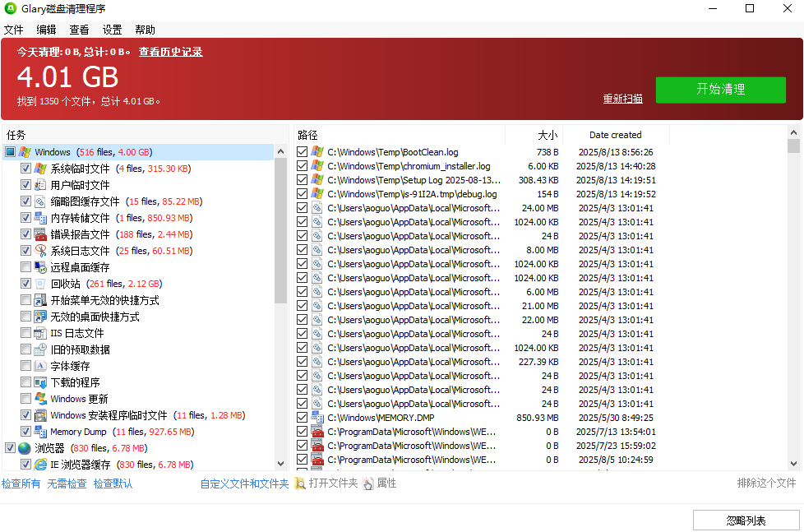Click the Memory Dump task icon

(40, 432)
